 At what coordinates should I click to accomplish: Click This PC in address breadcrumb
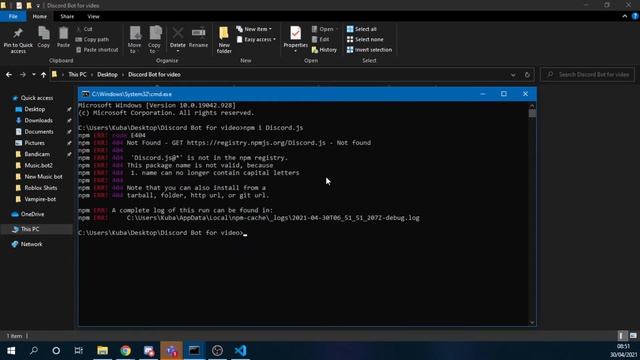click(x=77, y=75)
